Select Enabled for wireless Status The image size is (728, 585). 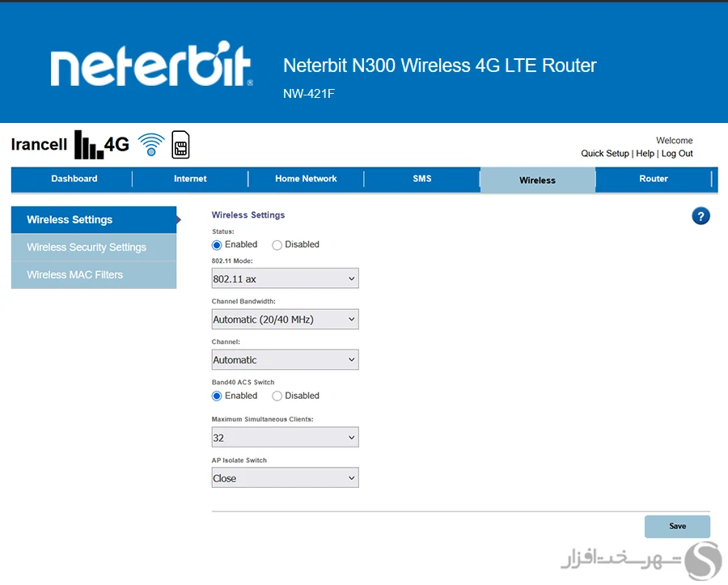(217, 244)
